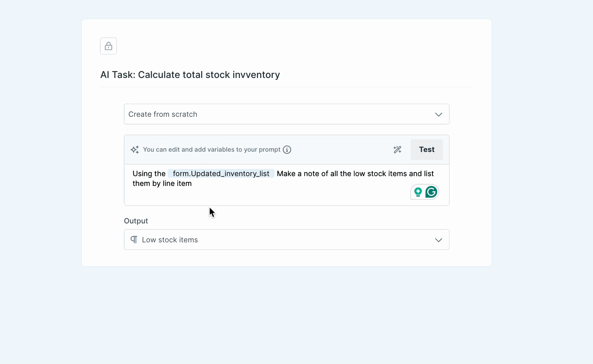
Task: Click the AI Task title text
Action: pyautogui.click(x=190, y=75)
